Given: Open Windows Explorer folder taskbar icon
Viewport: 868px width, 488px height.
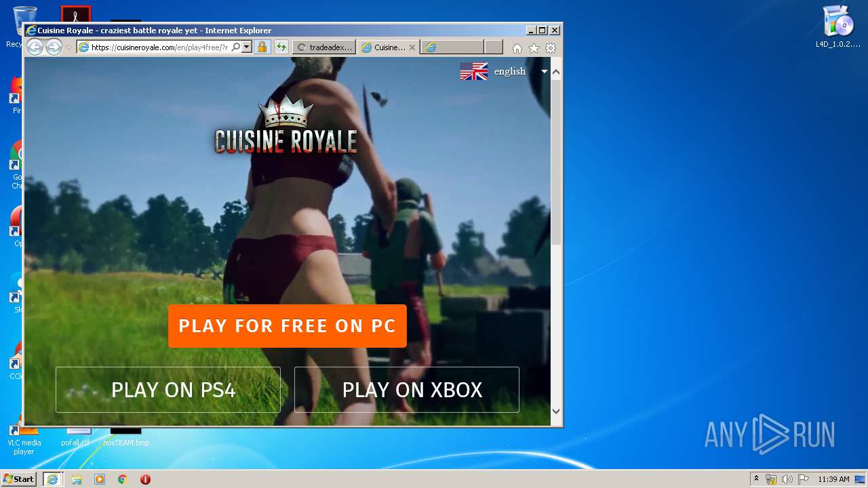Looking at the screenshot, I should pos(77,479).
